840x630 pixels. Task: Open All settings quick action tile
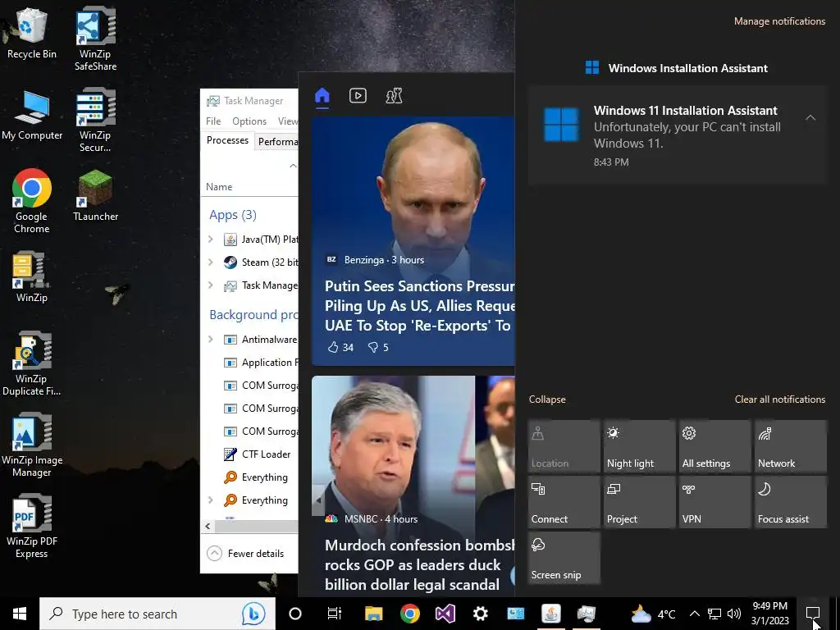coord(715,446)
